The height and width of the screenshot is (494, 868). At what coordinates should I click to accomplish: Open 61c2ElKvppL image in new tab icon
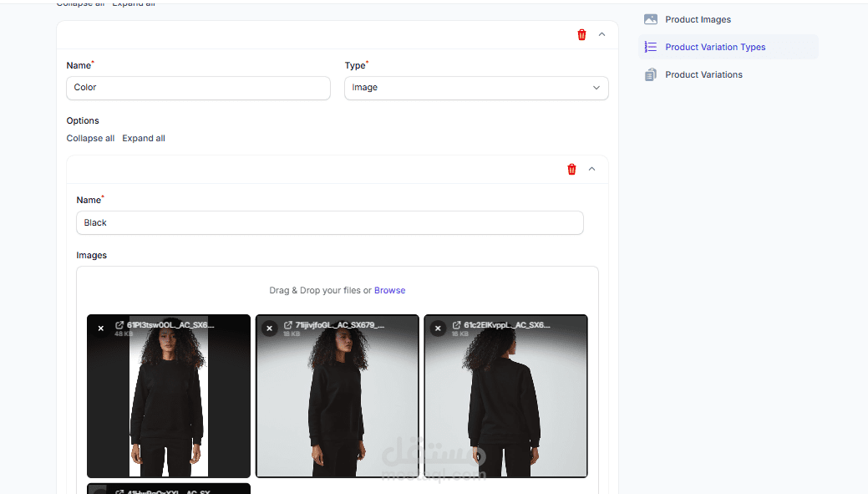456,325
